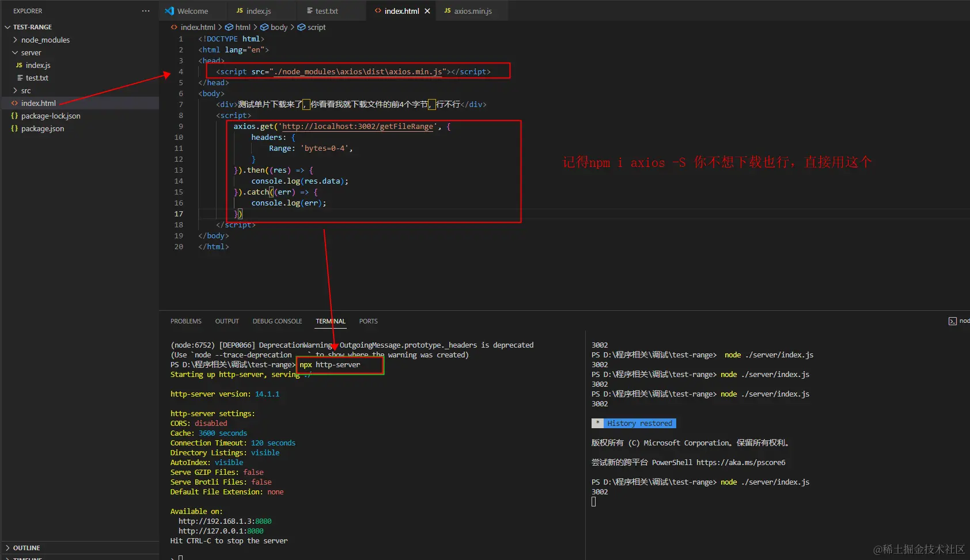Open localhost:3002/getFileRange URL in code
Viewport: 970px width, 560px height.
357,127
